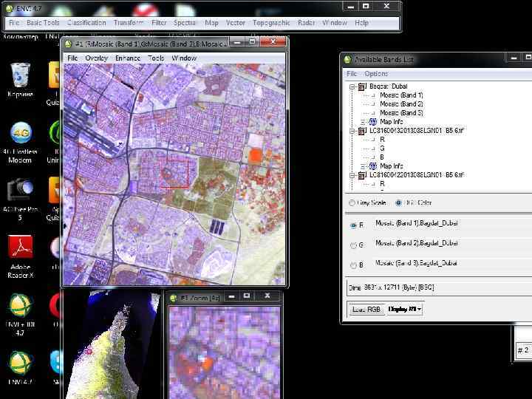532x399 pixels.
Task: Open the Display #1 dropdown button
Action: [x=404, y=309]
